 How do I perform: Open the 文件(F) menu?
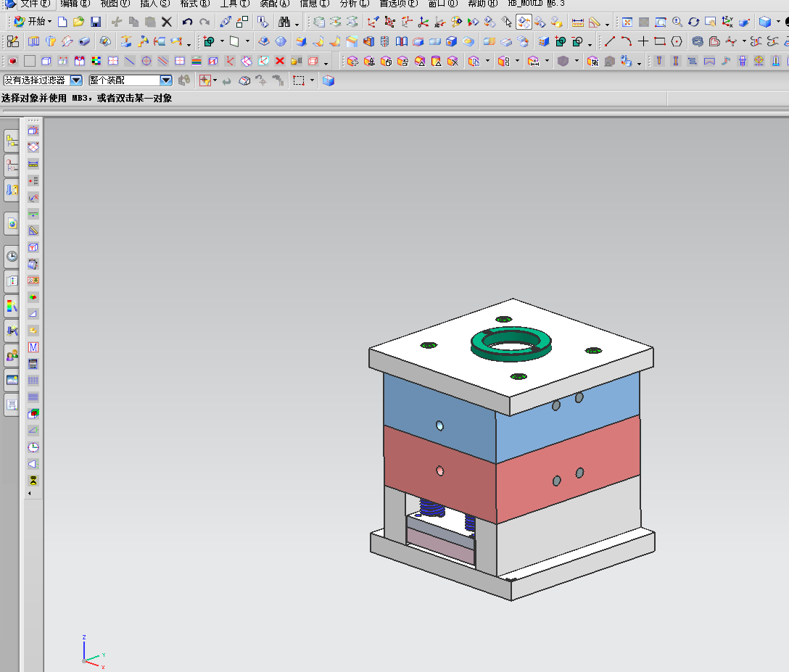[36, 4]
